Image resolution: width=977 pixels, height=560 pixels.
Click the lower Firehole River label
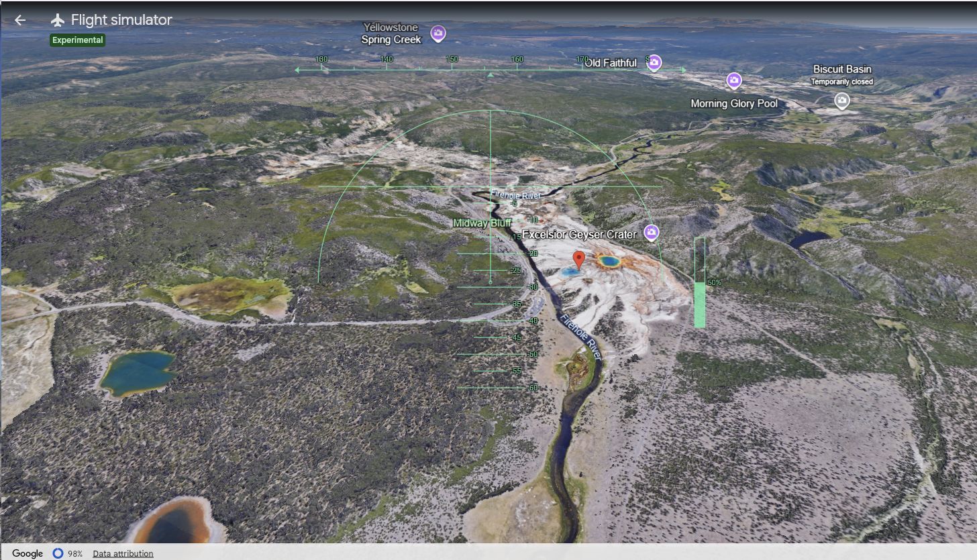point(581,337)
